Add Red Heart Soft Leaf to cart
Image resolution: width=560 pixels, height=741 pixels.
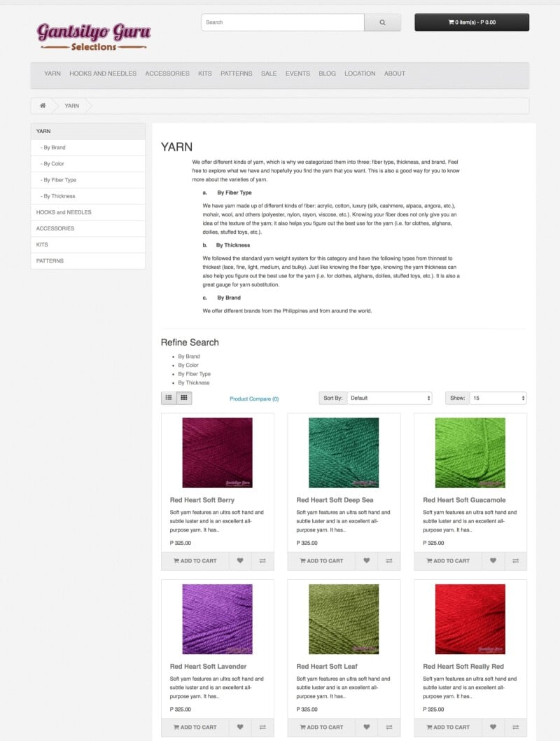pyautogui.click(x=321, y=727)
